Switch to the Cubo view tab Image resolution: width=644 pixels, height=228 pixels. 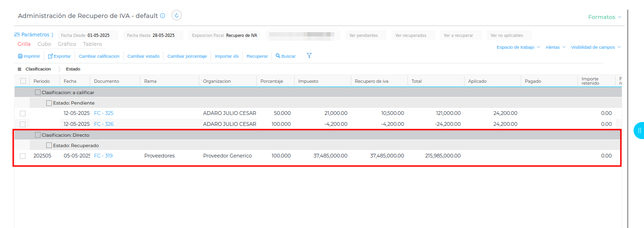coord(44,44)
